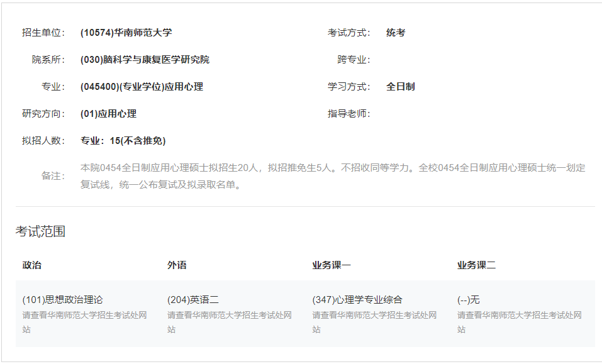
Task: Select '(10574)华南师范大学' text
Action: coord(126,33)
